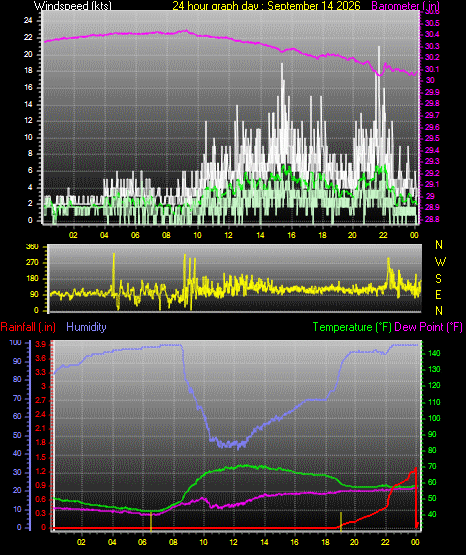Click the '24 hour graph day : September 14 2026' title
466x555 pixels.
pos(266,5)
